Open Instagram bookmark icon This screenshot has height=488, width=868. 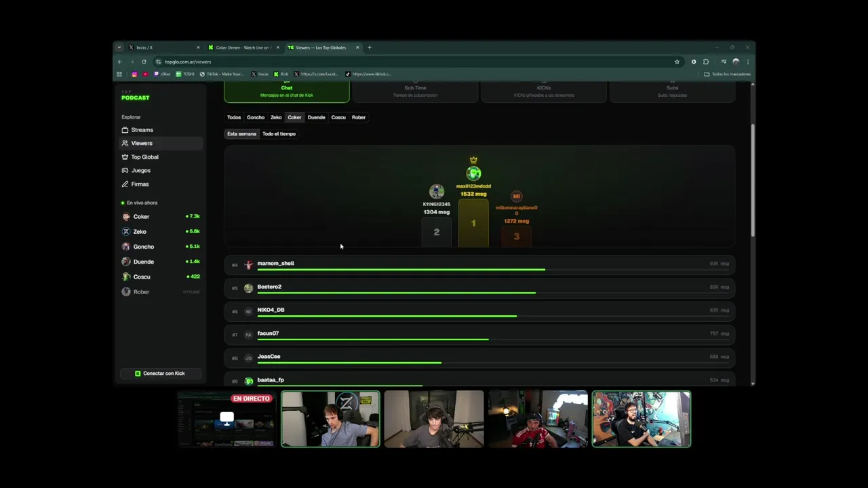[x=134, y=74]
